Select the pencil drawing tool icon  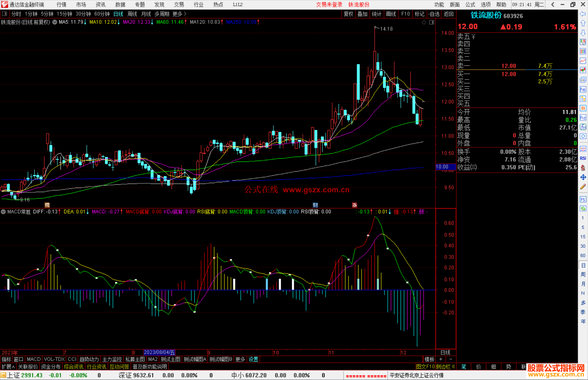click(x=583, y=187)
